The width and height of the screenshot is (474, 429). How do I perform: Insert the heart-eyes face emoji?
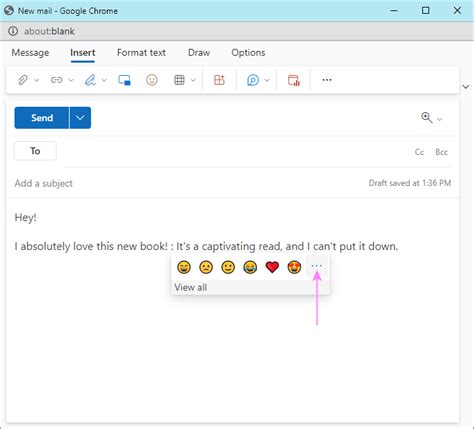click(x=294, y=267)
